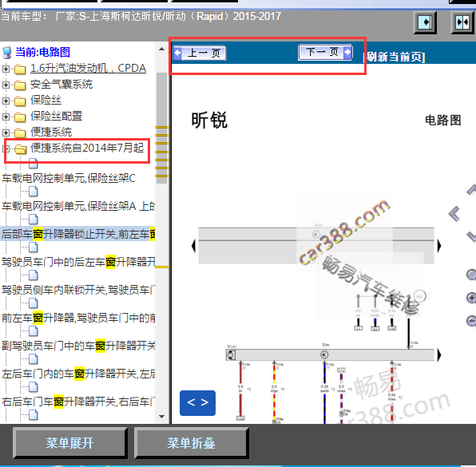Click the 昕锐 diagram title
Viewport: 476px width, 467px height.
(x=209, y=121)
